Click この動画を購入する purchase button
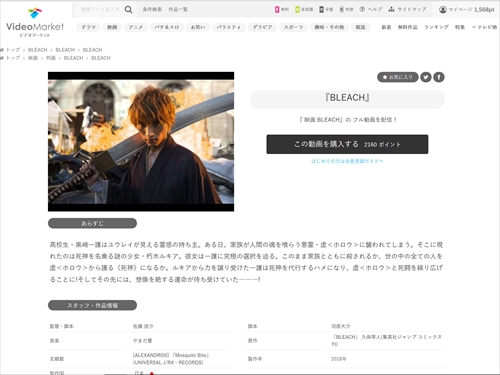500x375 pixels. 347,144
